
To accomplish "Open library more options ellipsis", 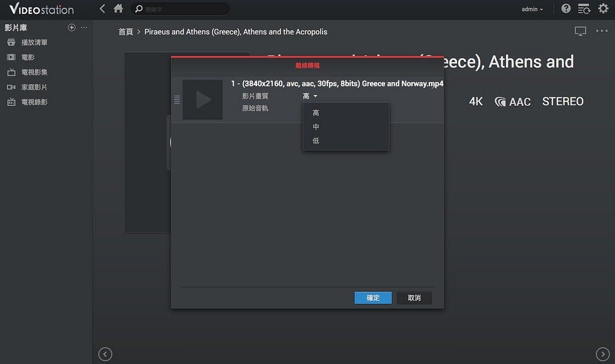I will click(83, 28).
